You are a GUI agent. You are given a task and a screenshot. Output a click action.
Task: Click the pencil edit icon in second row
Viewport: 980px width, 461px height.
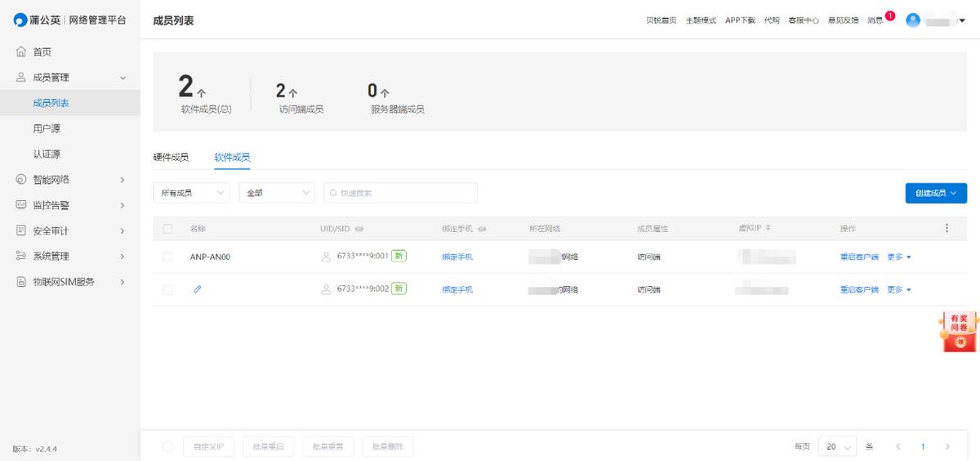[x=197, y=289]
